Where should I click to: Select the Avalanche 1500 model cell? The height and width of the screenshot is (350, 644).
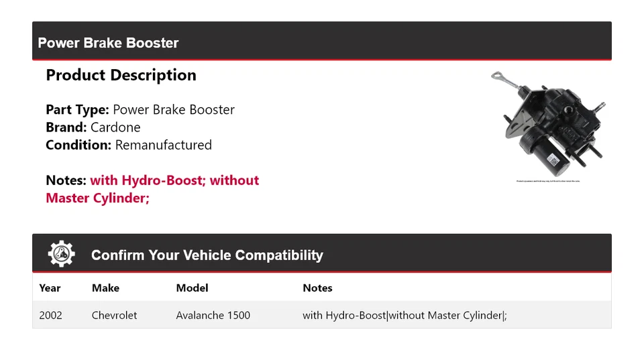point(213,315)
